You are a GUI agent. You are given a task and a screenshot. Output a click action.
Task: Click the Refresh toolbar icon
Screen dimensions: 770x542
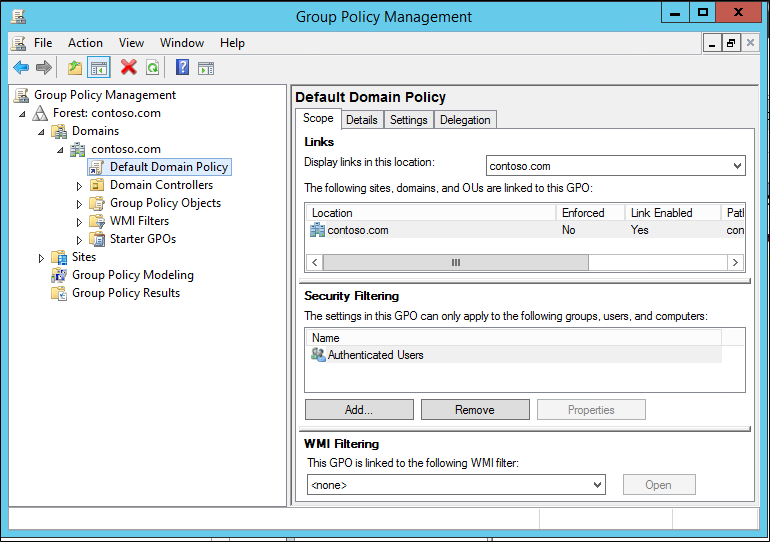pos(153,68)
